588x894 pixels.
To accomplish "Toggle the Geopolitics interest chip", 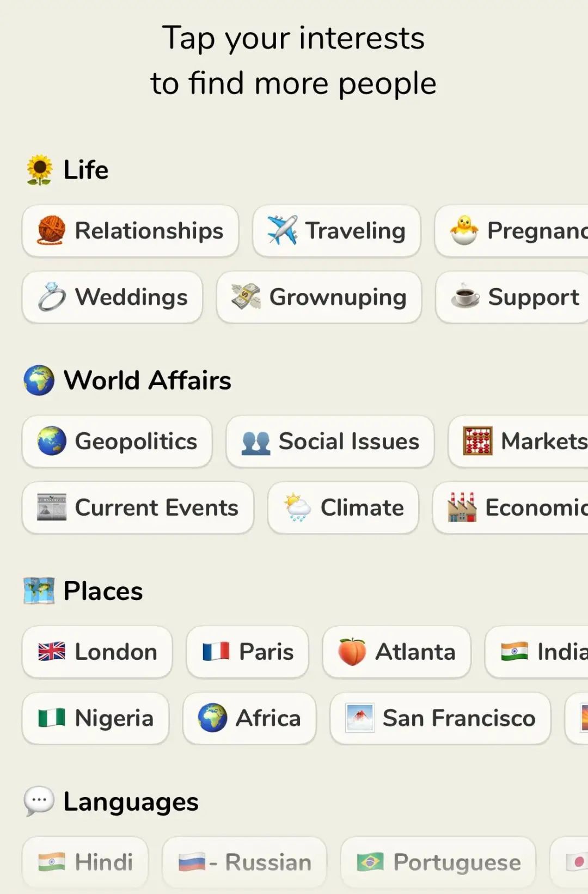I will (117, 442).
